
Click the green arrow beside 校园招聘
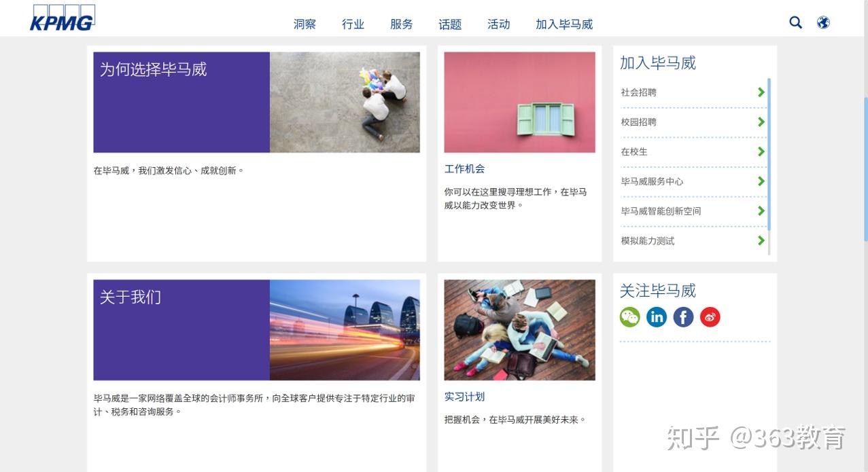(761, 122)
